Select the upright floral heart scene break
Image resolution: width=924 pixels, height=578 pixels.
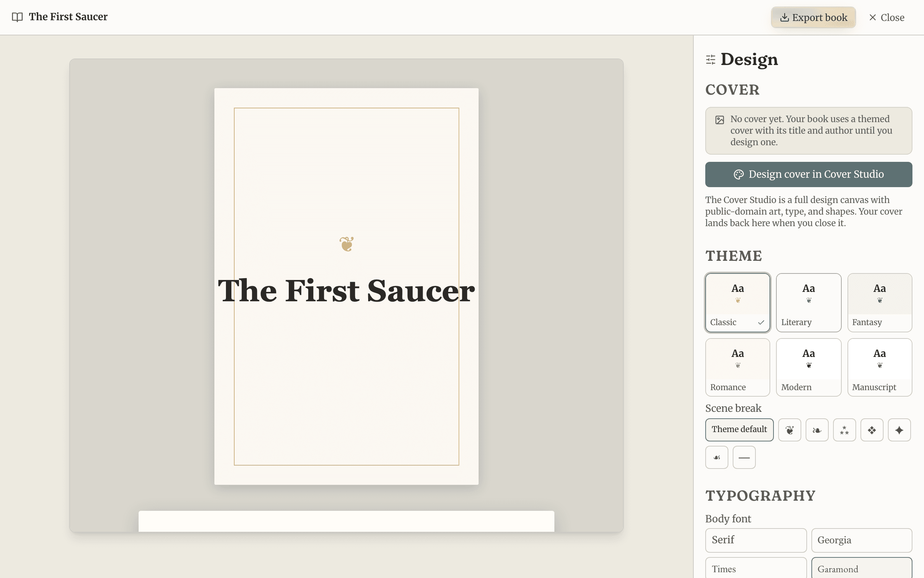click(789, 430)
